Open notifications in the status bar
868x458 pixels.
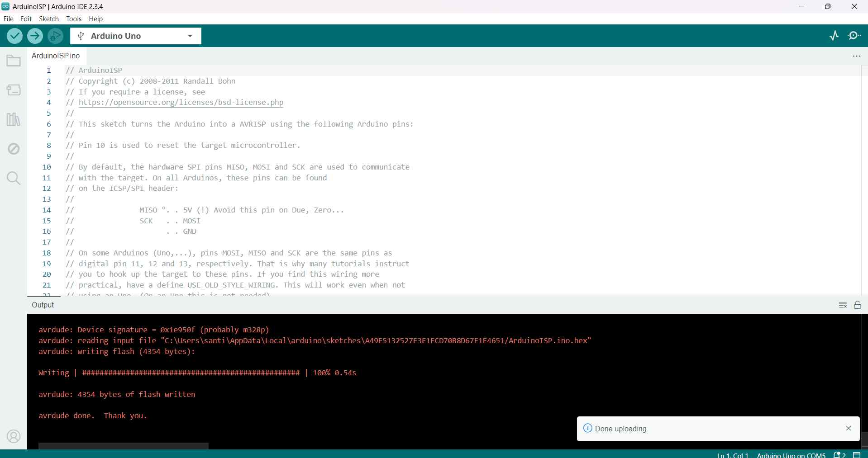point(839,455)
